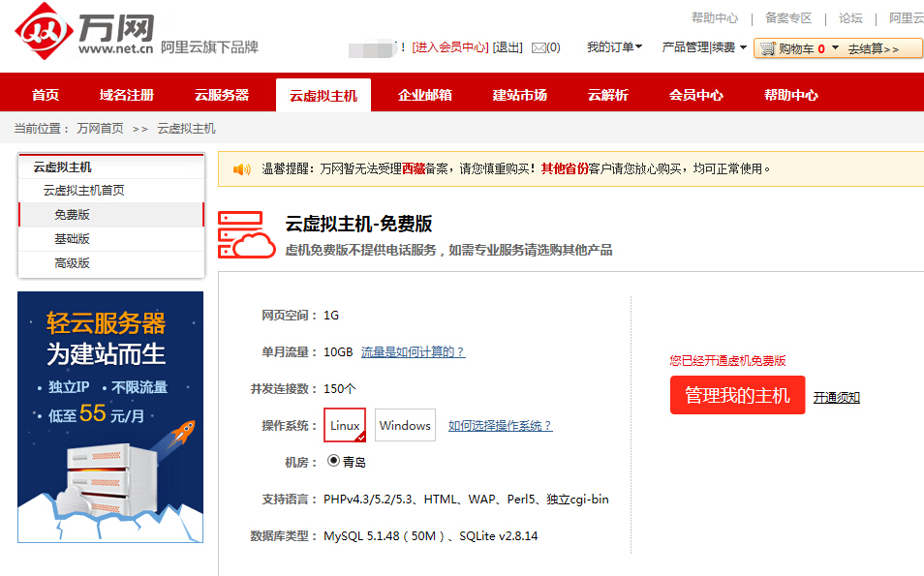This screenshot has height=576, width=924.
Task: Open the 云解析 nav tab
Action: coord(608,95)
